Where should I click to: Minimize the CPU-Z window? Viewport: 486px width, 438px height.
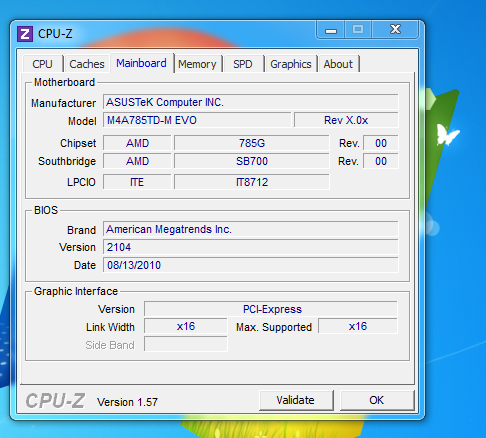pyautogui.click(x=331, y=30)
